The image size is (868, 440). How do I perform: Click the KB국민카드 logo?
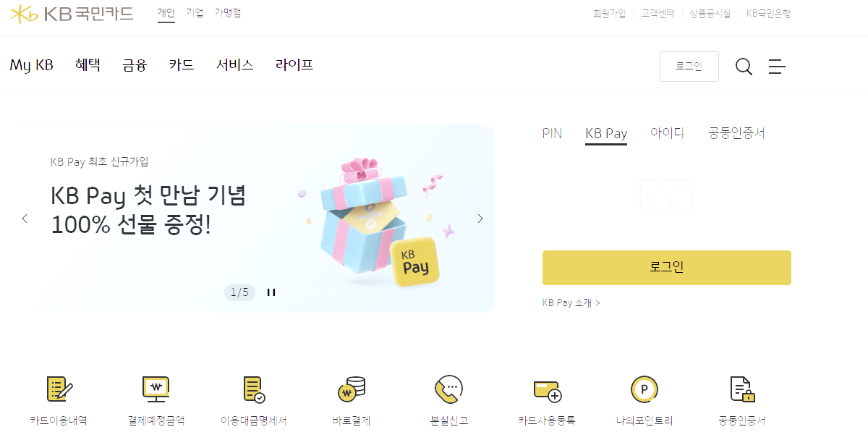pos(72,14)
